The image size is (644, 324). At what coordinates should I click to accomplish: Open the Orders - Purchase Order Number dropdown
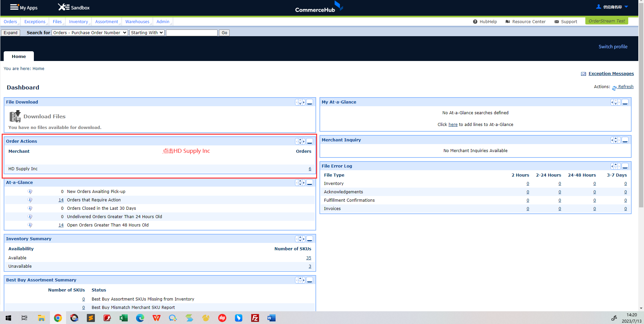(90, 33)
